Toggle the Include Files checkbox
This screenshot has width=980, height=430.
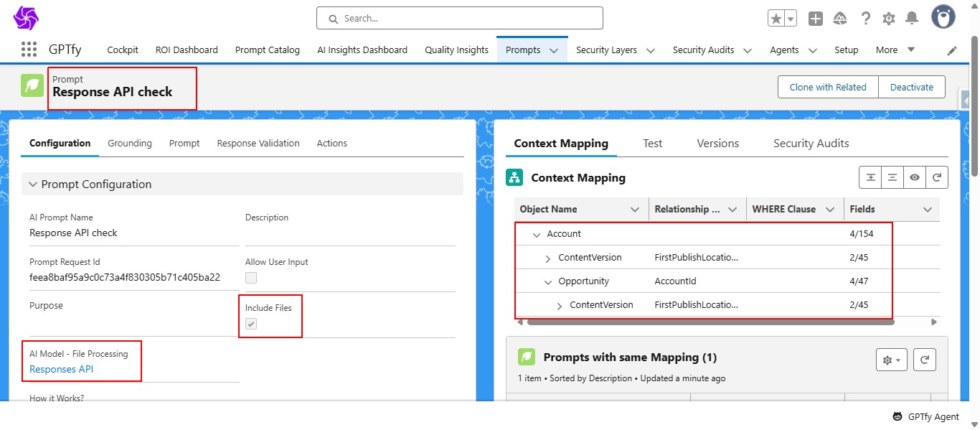pos(251,324)
